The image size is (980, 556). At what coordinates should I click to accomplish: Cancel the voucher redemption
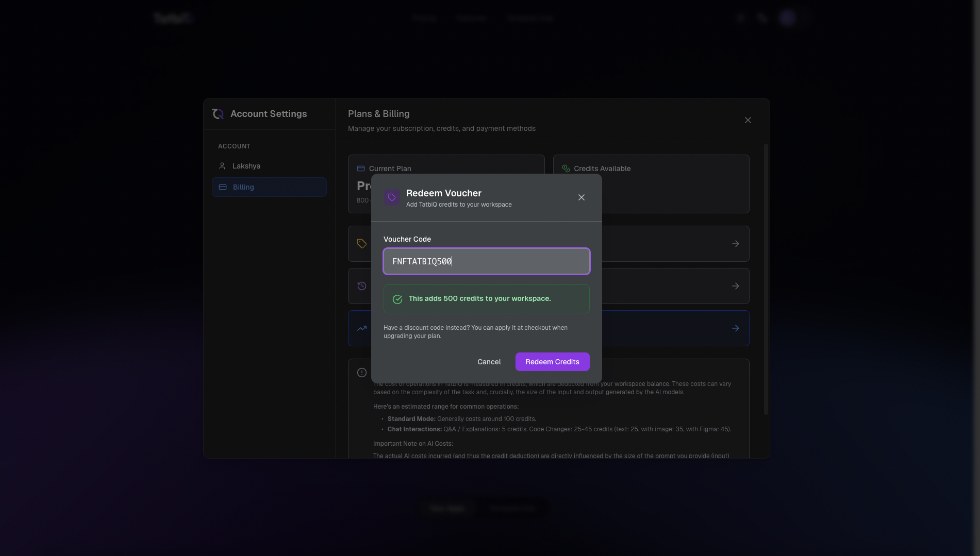click(x=489, y=362)
